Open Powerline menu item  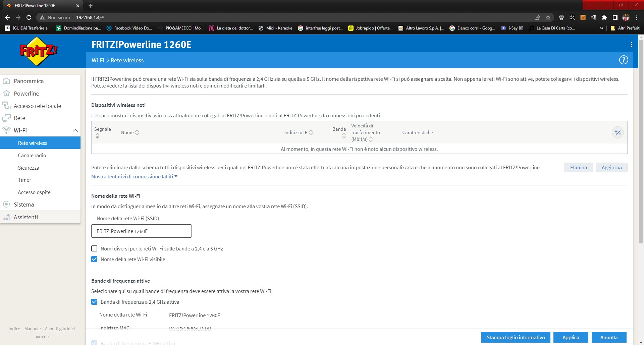click(x=26, y=94)
